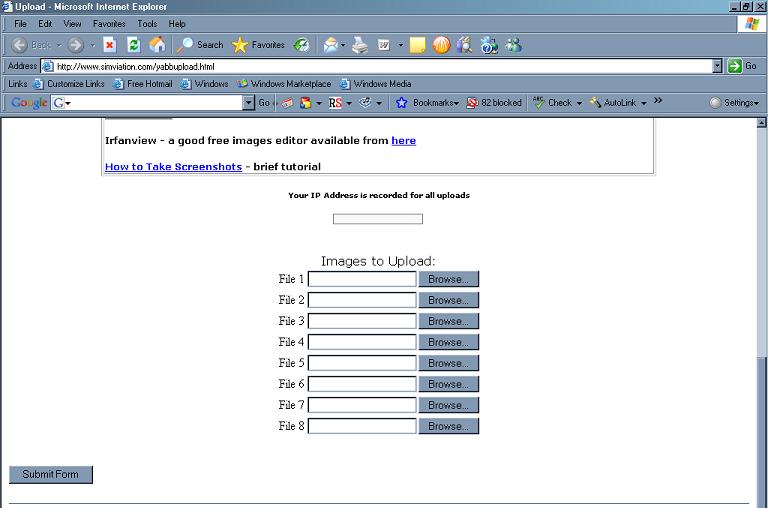768x508 pixels.
Task: Expand the Google search box dropdown
Action: point(249,103)
